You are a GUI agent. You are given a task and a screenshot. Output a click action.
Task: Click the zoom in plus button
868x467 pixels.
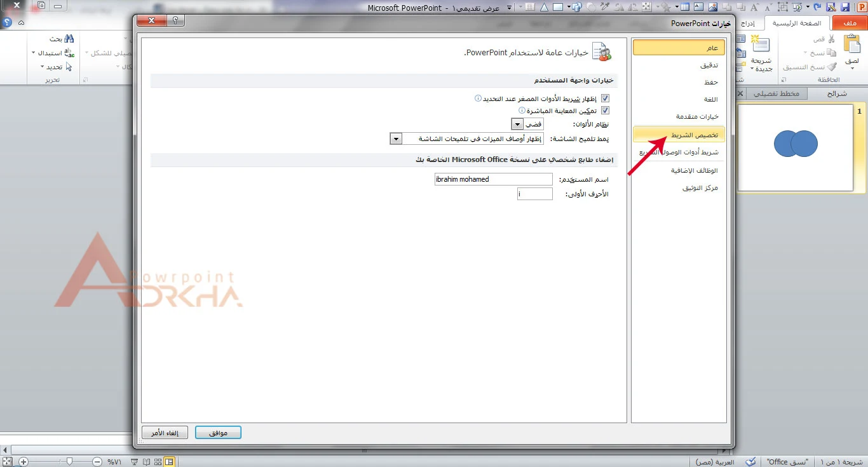coord(24,462)
